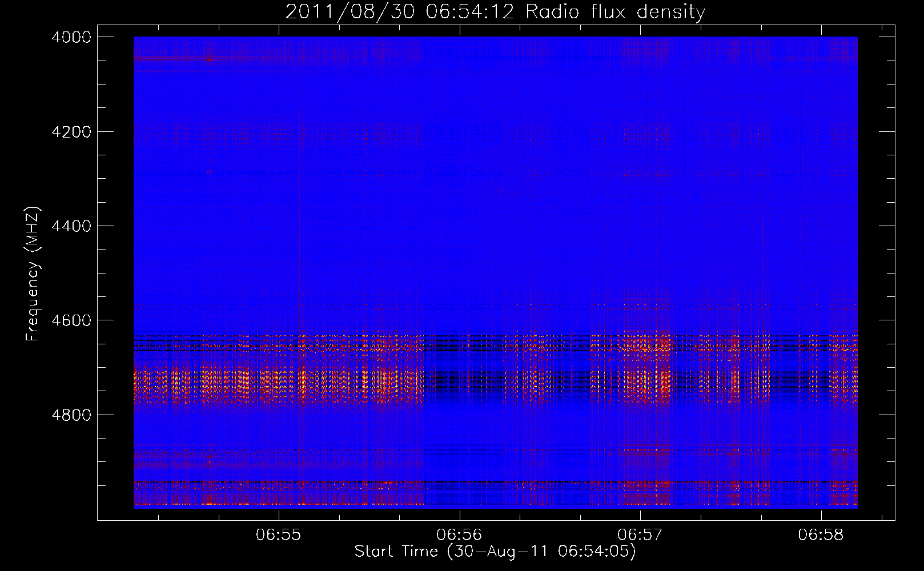This screenshot has width=924, height=571.
Task: Click the 06:56 time tick label
Action: 460,535
